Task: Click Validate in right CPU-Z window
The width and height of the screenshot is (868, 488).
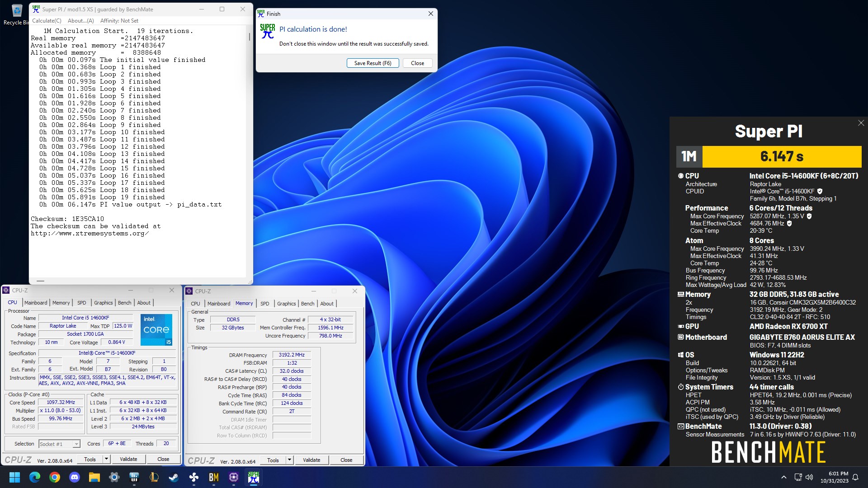Action: point(311,460)
